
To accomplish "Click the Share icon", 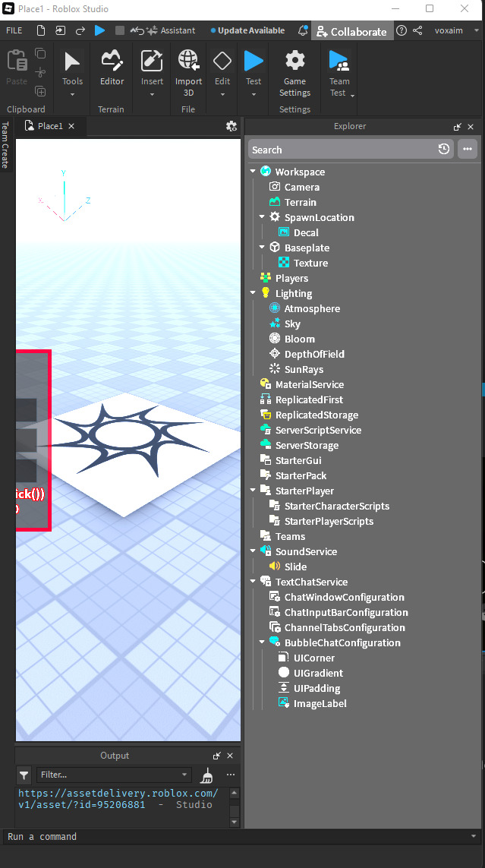I will (x=418, y=30).
